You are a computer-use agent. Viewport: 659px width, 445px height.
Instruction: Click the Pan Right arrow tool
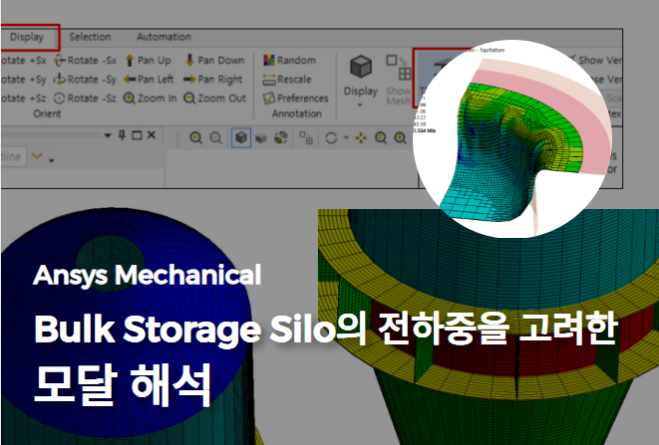(x=214, y=79)
